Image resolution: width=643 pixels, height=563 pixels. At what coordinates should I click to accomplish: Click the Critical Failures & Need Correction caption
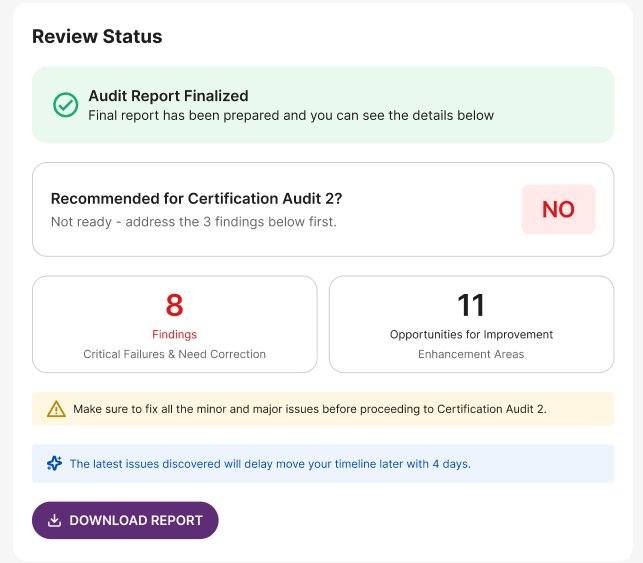click(174, 354)
